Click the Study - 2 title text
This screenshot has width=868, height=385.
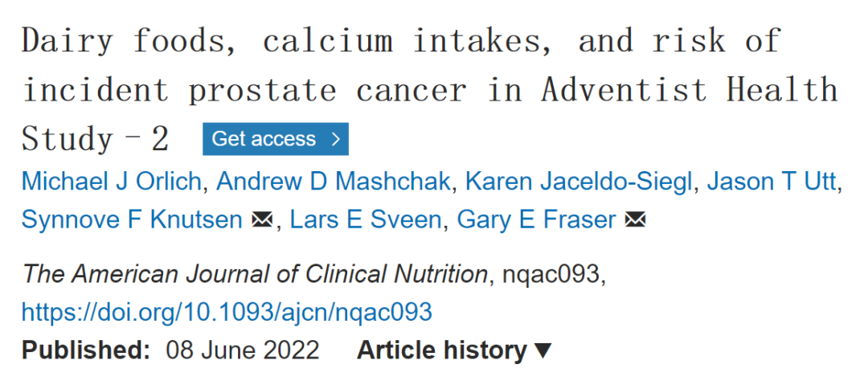click(x=95, y=139)
